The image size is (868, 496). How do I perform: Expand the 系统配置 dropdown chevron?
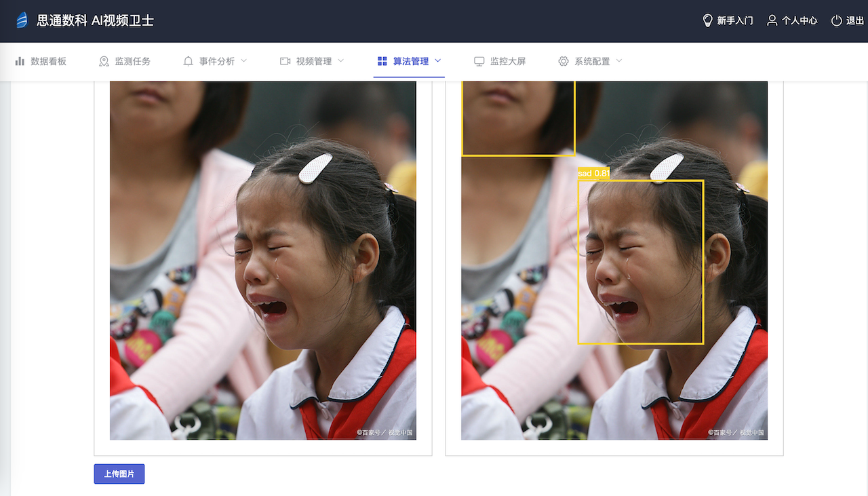point(619,61)
